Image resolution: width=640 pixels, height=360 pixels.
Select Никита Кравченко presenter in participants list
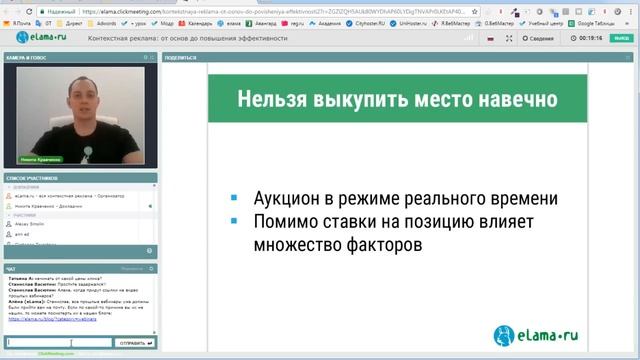[x=48, y=206]
